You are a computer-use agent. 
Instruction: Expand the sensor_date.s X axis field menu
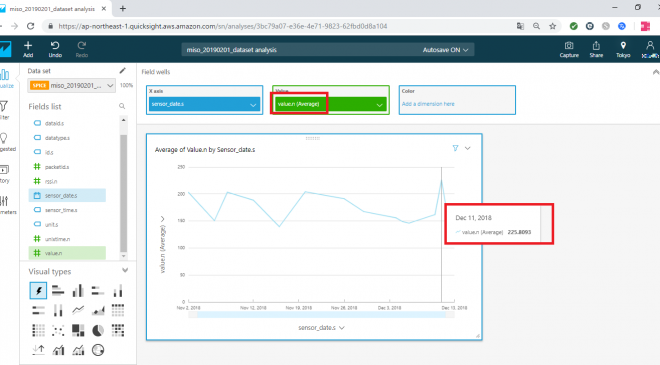[x=253, y=105]
